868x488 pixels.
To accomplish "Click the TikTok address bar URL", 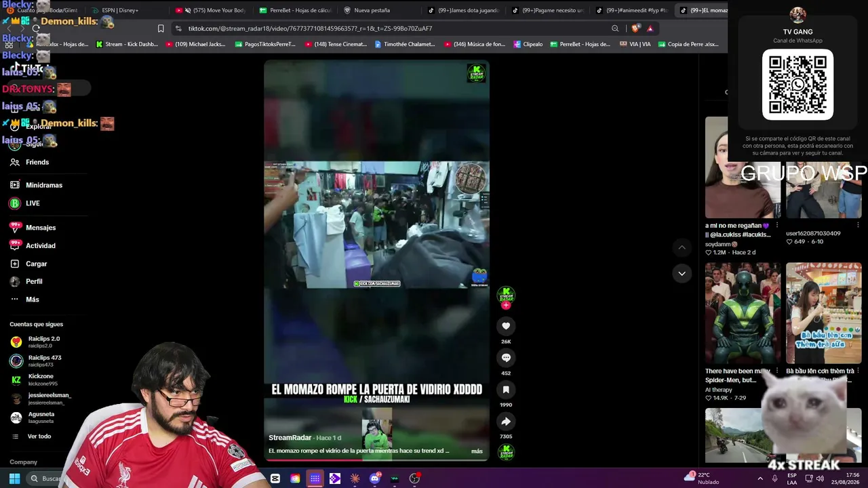I will tap(310, 28).
